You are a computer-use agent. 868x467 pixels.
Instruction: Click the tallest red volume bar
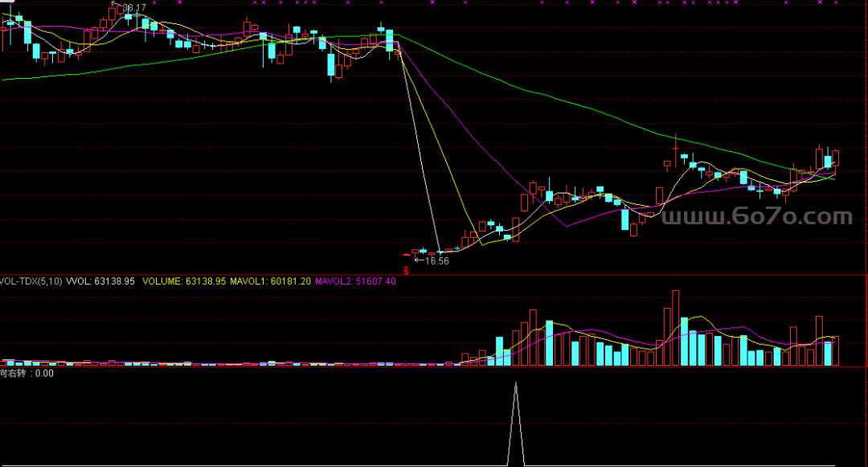click(x=674, y=328)
